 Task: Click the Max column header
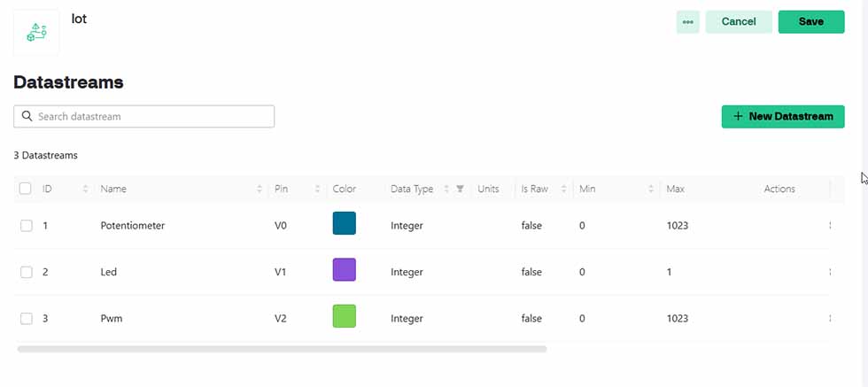point(675,189)
